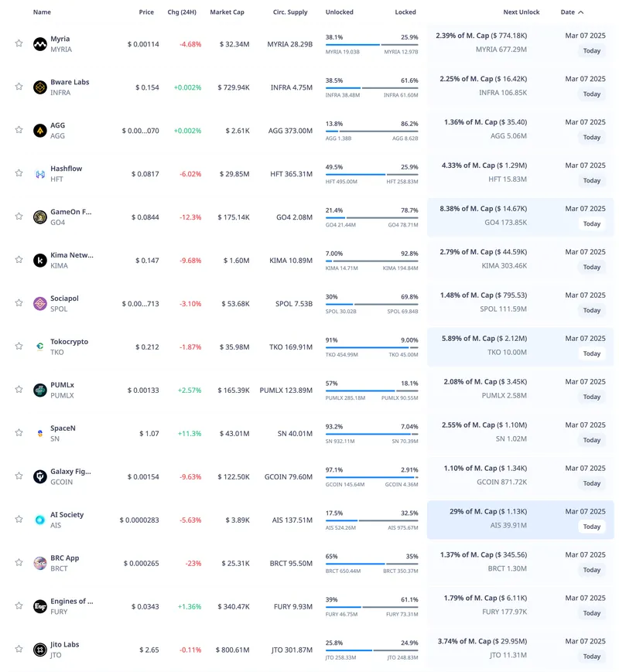Click the AGG token logo icon
This screenshot has height=672, width=619.
(x=40, y=131)
